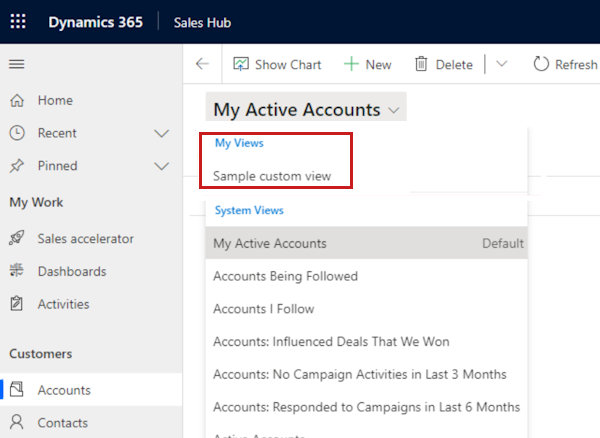The image size is (600, 438).
Task: Switch to Accounts I Follow view
Action: coord(263,309)
